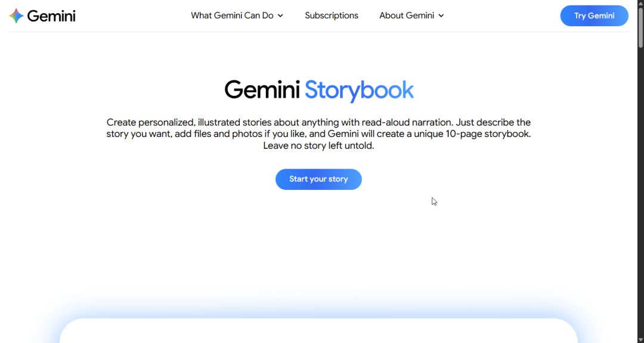Go to the Subscriptions page
The image size is (644, 343).
[x=332, y=15]
